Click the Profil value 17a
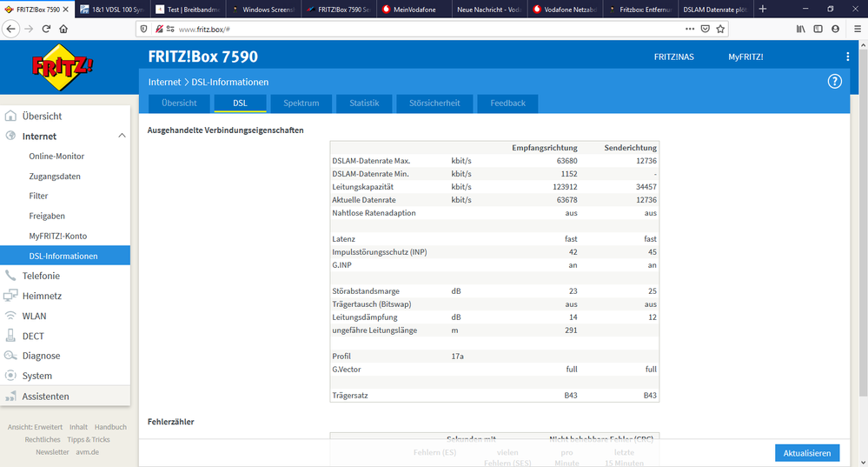This screenshot has height=467, width=868. 457,357
